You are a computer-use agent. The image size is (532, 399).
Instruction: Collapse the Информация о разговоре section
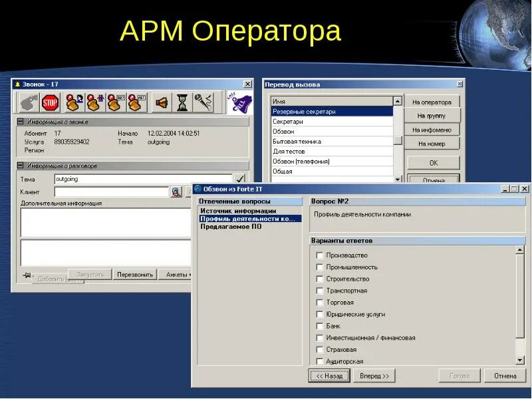pos(21,166)
